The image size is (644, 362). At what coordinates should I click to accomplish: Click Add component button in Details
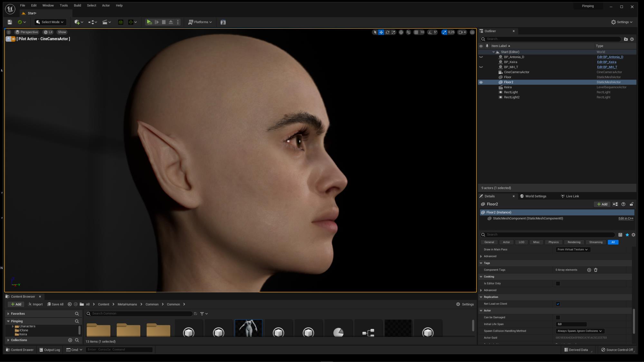coord(602,204)
